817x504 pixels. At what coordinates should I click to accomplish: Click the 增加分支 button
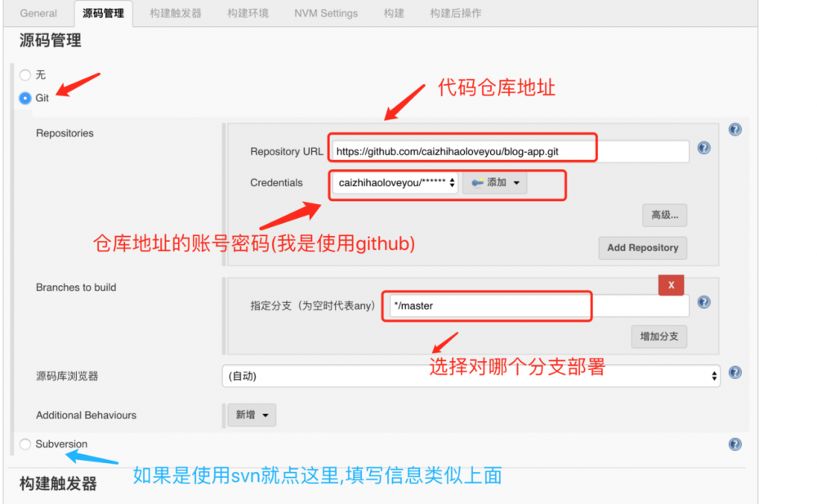[659, 337]
